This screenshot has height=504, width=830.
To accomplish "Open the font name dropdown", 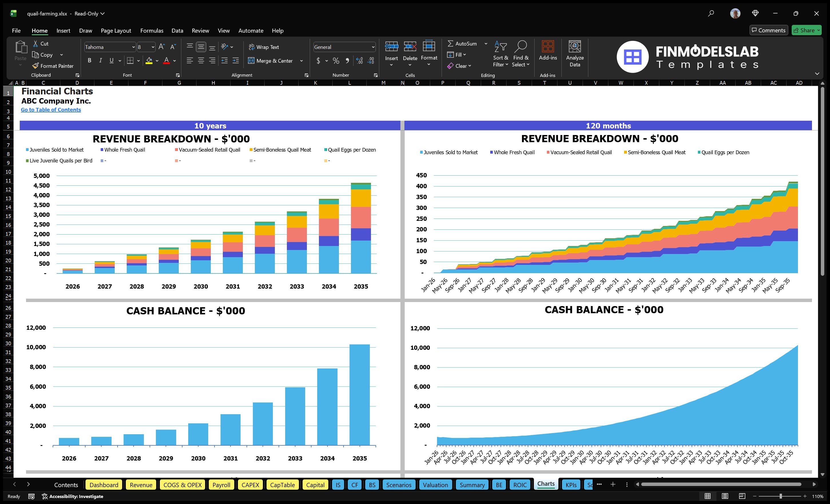I will (x=133, y=47).
